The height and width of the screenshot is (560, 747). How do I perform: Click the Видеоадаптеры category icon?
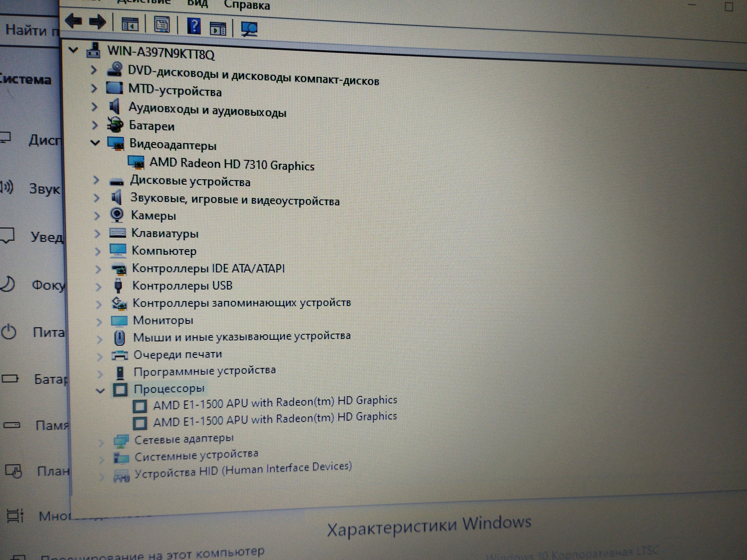(116, 143)
